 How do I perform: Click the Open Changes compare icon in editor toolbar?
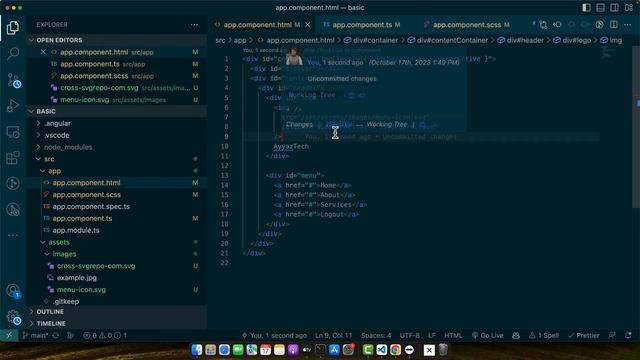(x=543, y=25)
